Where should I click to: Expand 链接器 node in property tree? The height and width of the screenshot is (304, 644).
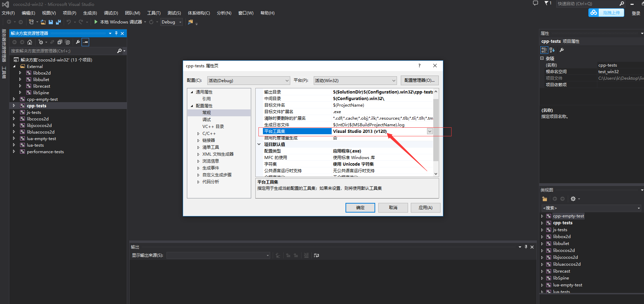coord(198,140)
